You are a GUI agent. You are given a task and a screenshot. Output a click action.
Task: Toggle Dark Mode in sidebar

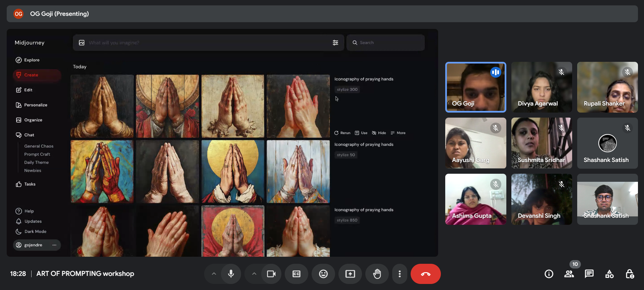point(31,232)
